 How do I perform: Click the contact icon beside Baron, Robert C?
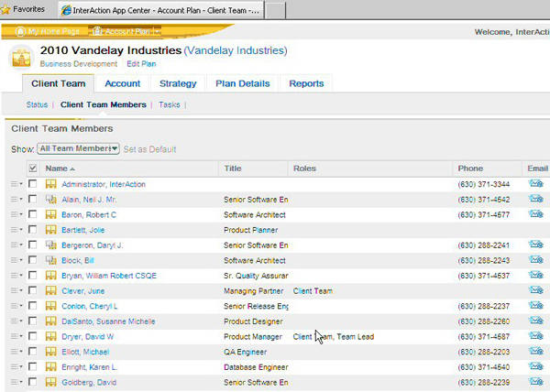tap(50, 214)
